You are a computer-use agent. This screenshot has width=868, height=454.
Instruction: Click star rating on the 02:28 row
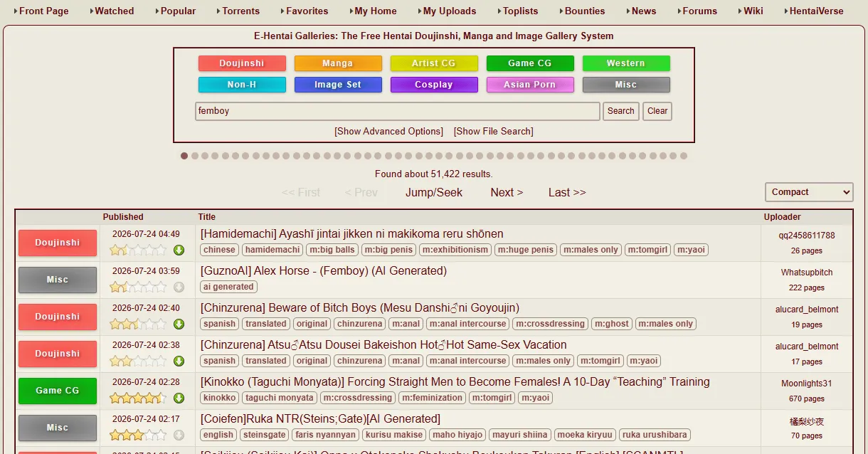click(x=138, y=398)
